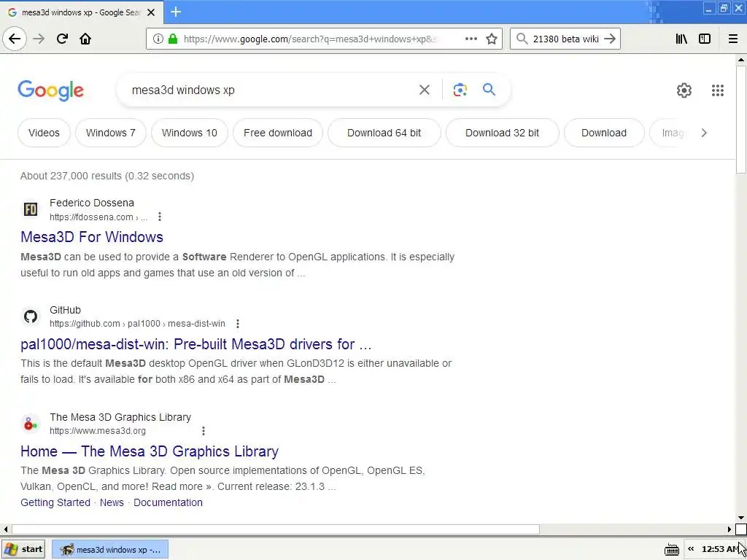
Task: Click the magnifier icon in browser search box
Action: coord(522,39)
